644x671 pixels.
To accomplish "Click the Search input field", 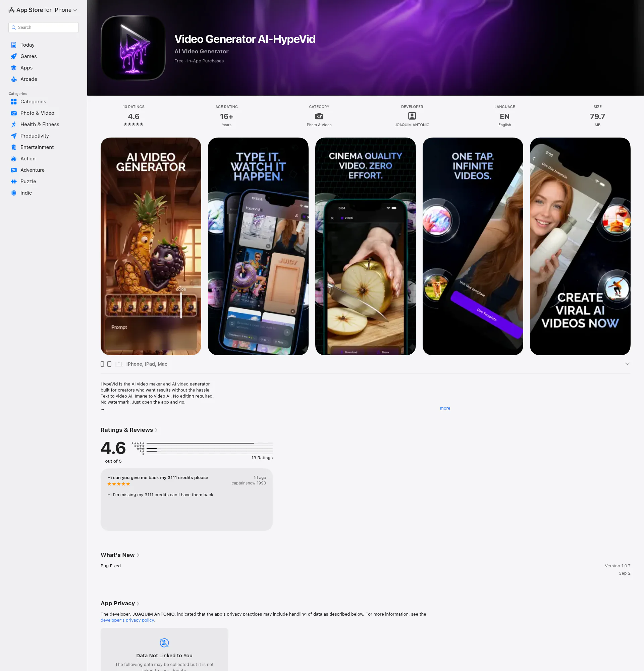I will click(x=44, y=28).
